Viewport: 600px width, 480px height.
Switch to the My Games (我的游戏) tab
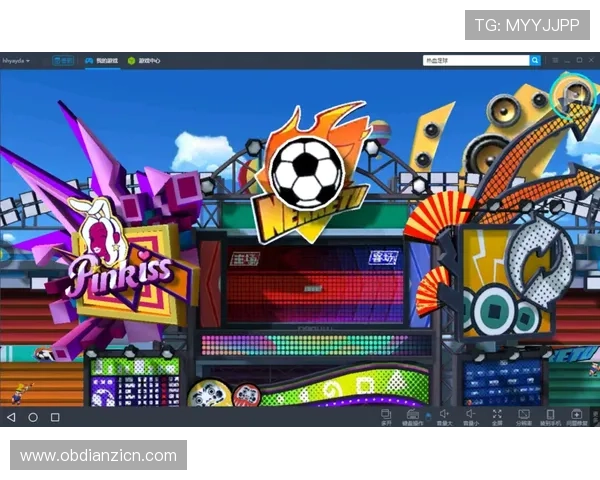(x=101, y=61)
